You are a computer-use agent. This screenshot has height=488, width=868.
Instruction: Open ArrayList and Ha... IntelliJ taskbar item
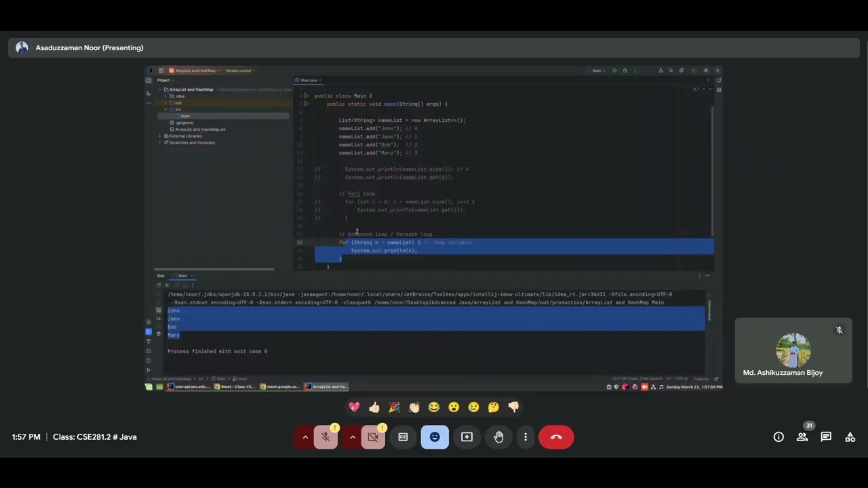click(326, 386)
